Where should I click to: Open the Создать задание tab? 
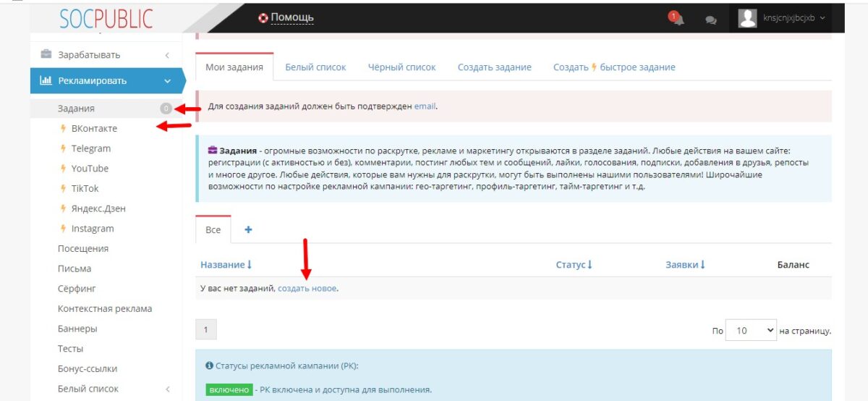click(x=495, y=67)
